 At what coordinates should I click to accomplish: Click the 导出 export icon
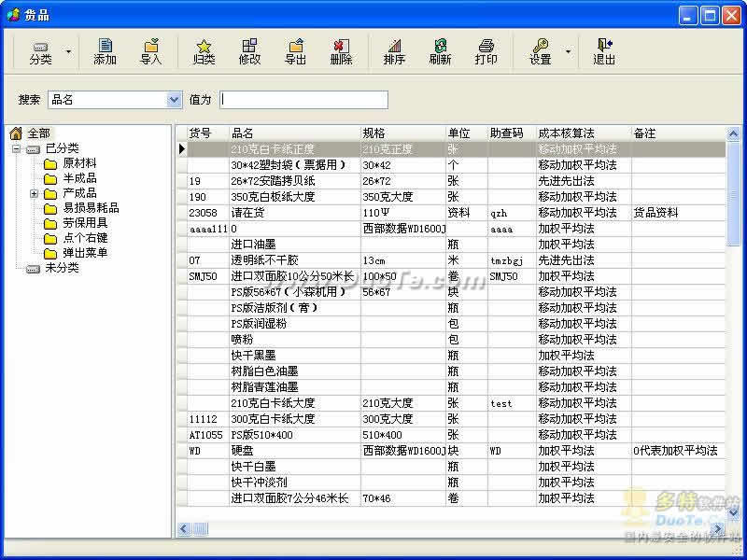pos(295,53)
